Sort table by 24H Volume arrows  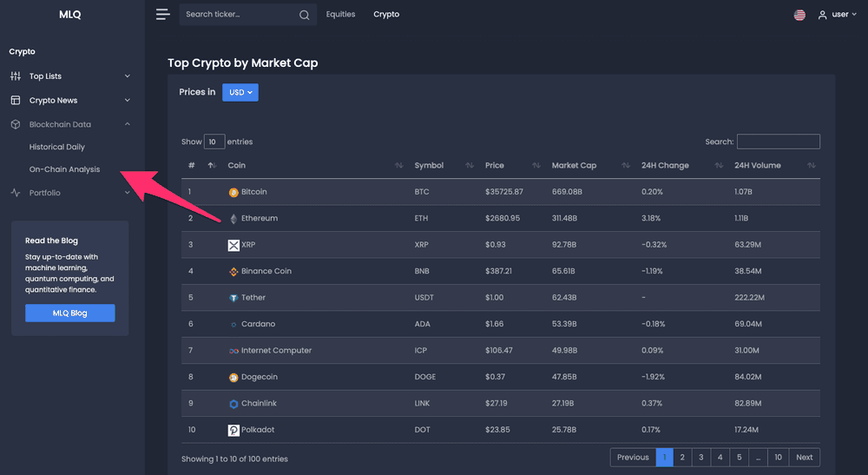(811, 166)
